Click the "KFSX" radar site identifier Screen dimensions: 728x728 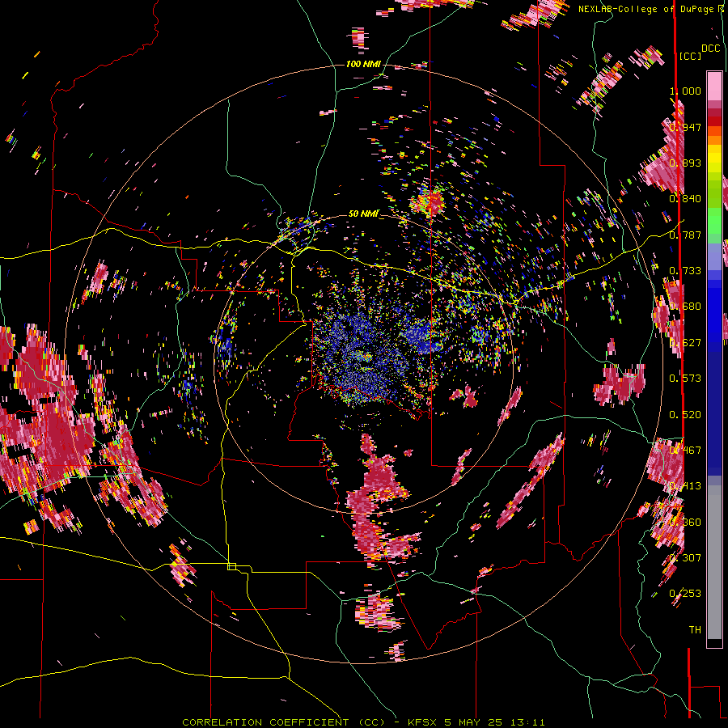[422, 722]
